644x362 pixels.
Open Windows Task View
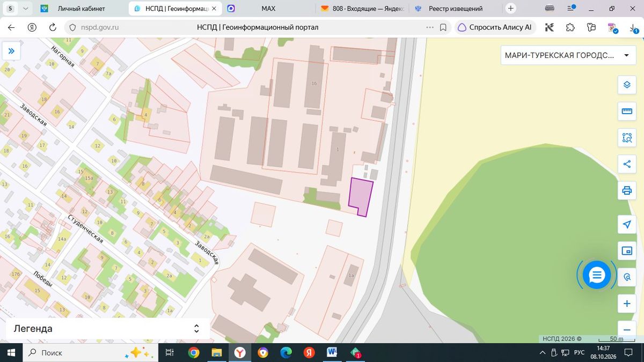coord(169,352)
